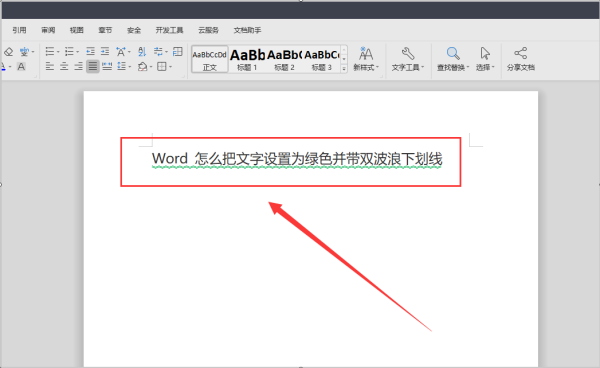Click the 选择 select button

click(x=485, y=59)
